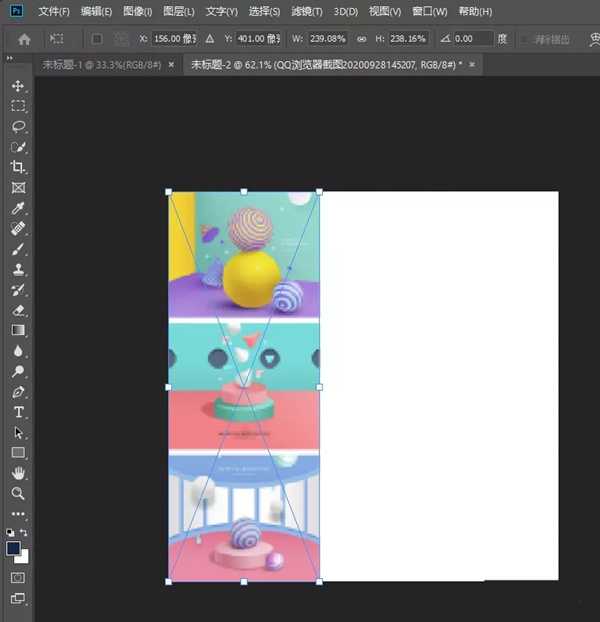Select the Move tool

pos(18,86)
